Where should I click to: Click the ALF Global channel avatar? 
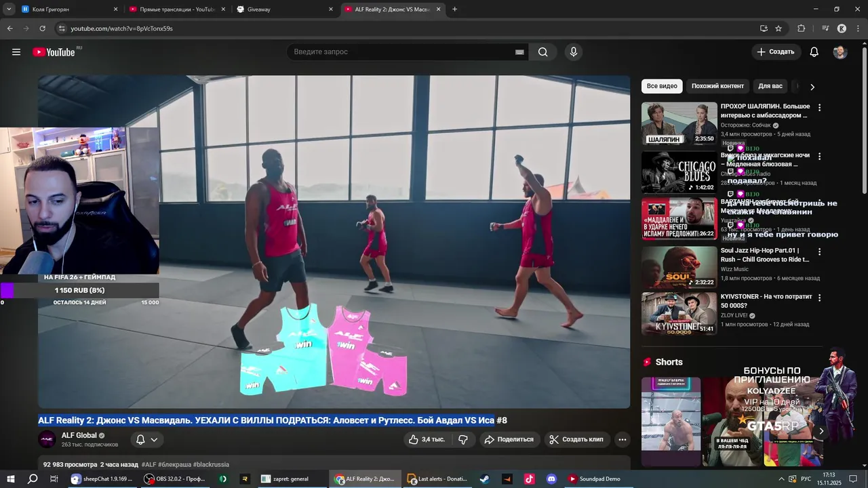coord(47,439)
